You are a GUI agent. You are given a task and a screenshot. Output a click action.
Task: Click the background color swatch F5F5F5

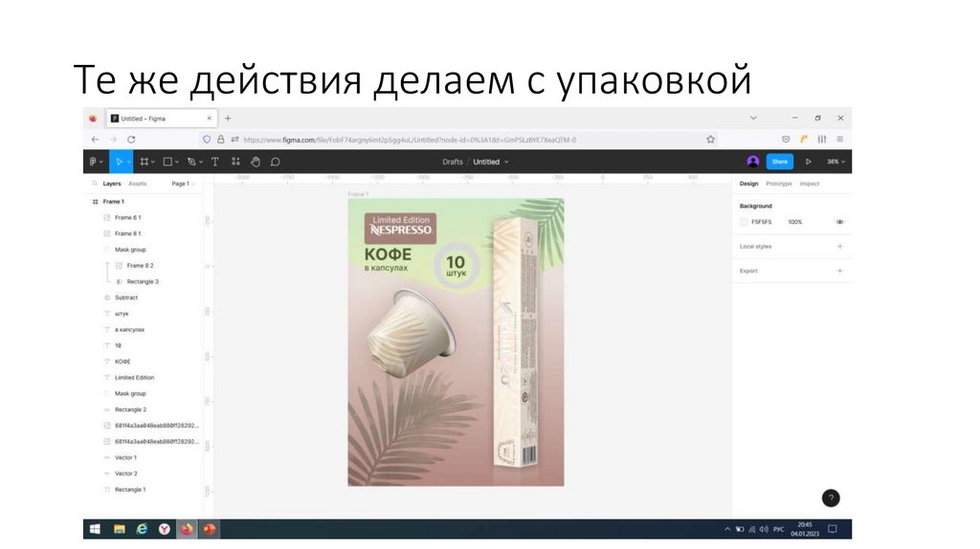pyautogui.click(x=744, y=222)
